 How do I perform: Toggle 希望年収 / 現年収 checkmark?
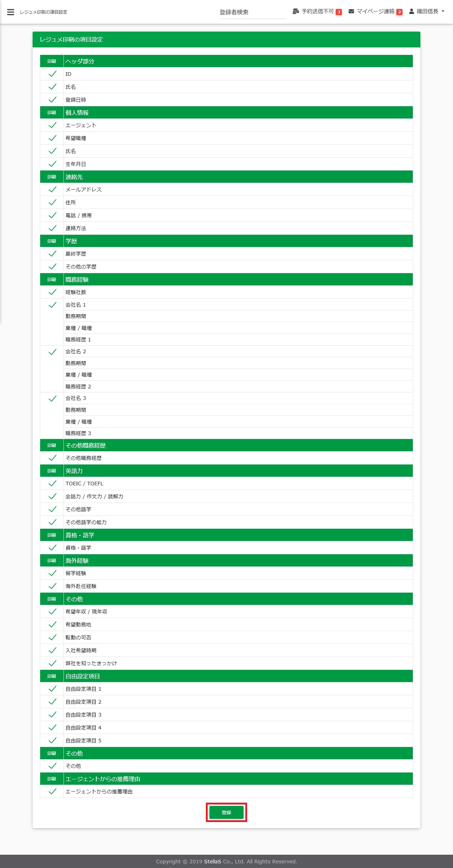click(52, 612)
